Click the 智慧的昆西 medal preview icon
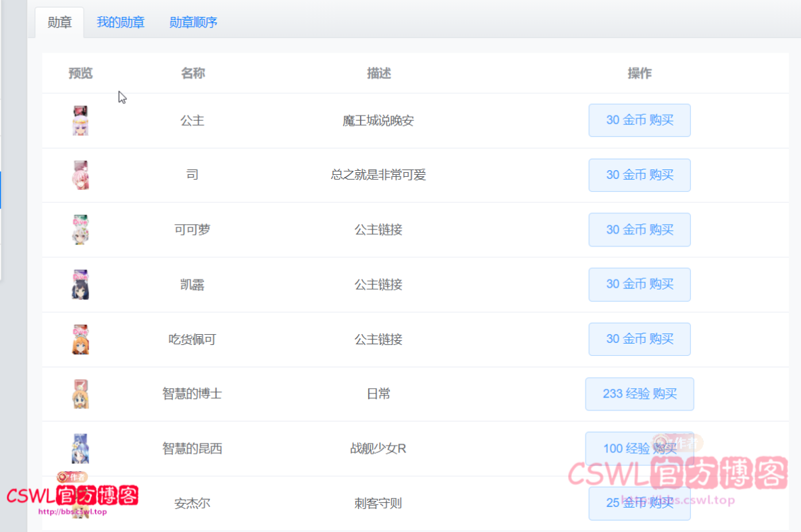 click(80, 449)
